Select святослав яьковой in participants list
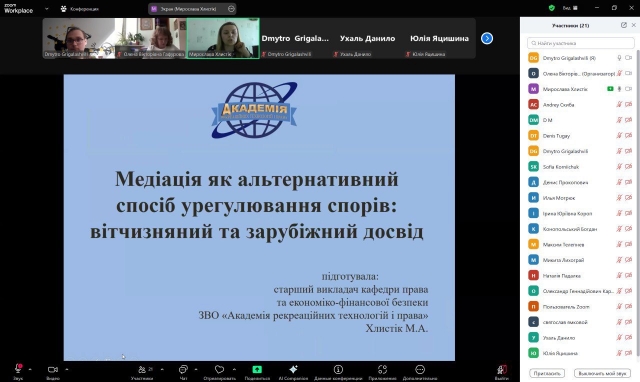Viewport: 640px width, 382px height. [x=580, y=322]
